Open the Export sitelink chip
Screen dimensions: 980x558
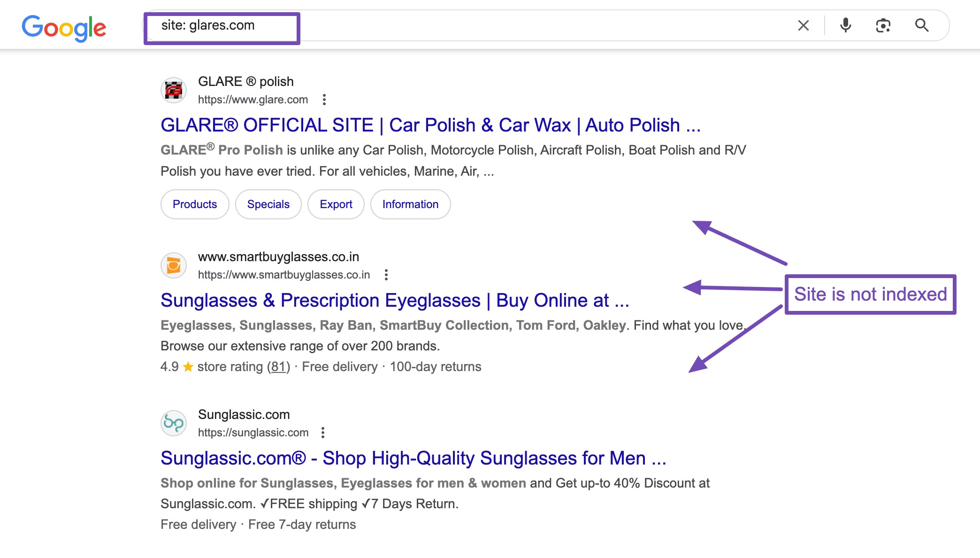click(x=336, y=204)
